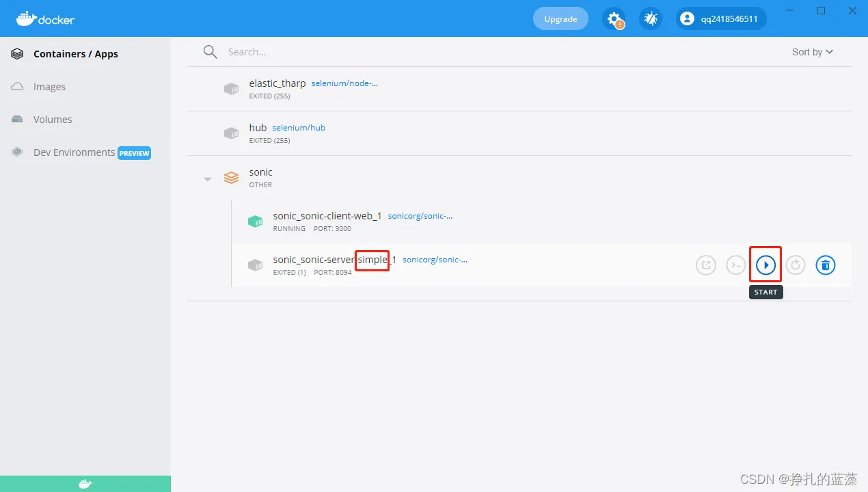Open the Sort by dropdown
868x492 pixels.
tap(813, 52)
